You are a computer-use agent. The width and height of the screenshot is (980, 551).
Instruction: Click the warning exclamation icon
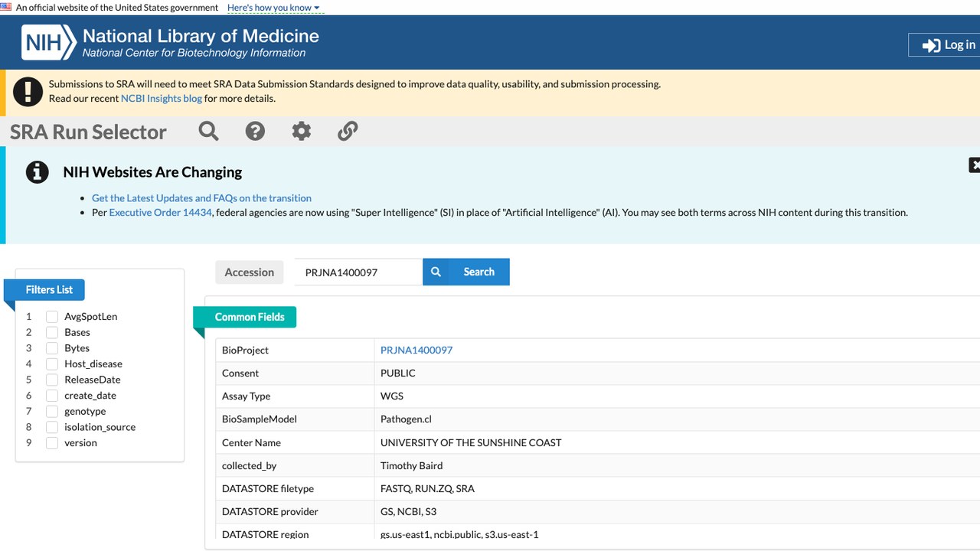click(x=28, y=92)
